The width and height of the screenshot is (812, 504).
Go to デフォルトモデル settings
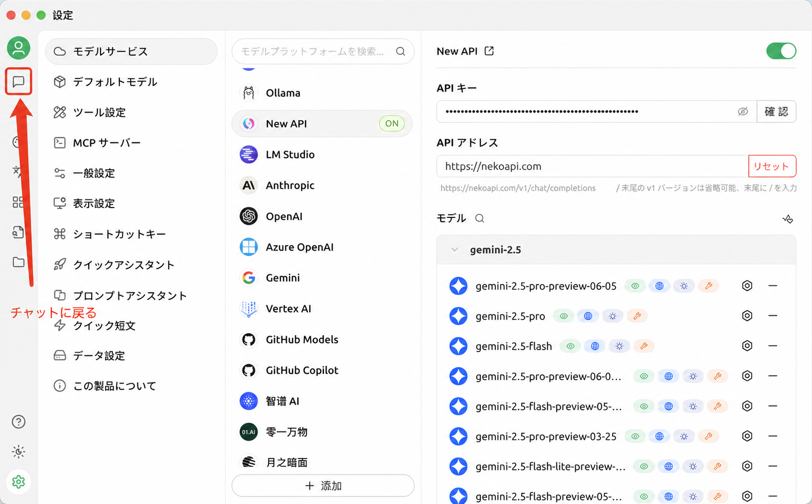132,82
